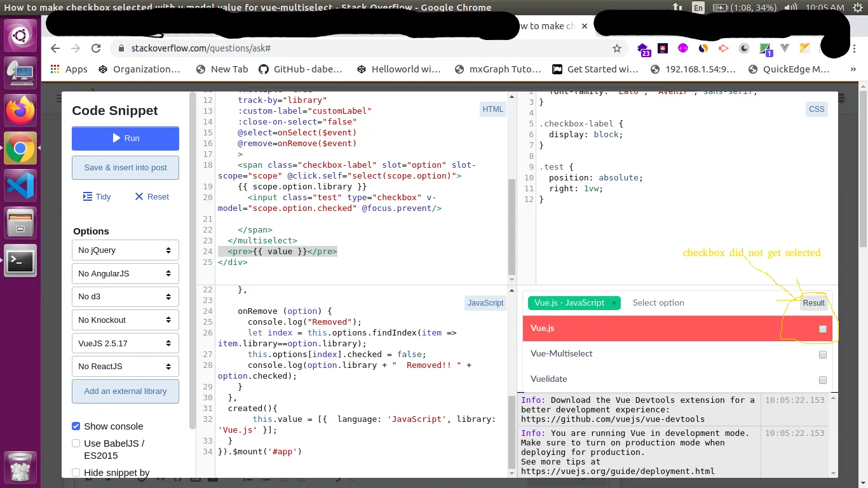
Task: Remove the Vue.js - JavaScript tag
Action: coord(614,303)
